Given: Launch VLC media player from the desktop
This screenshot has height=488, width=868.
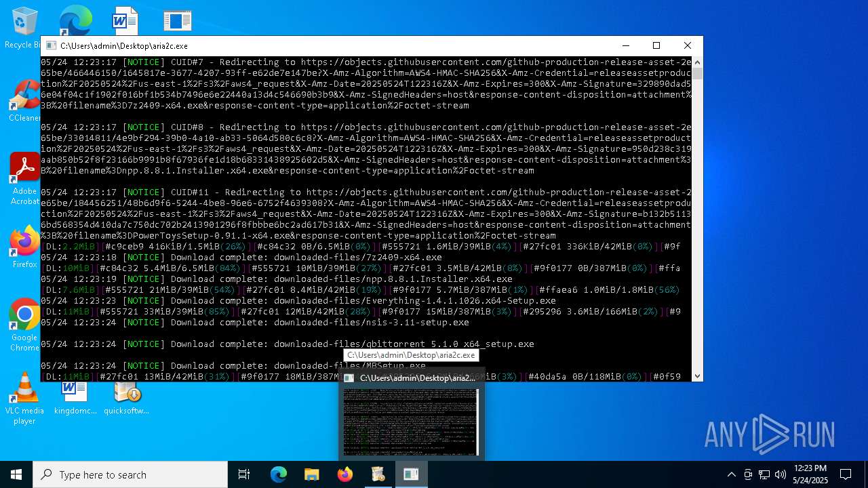Looking at the screenshot, I should [24, 398].
